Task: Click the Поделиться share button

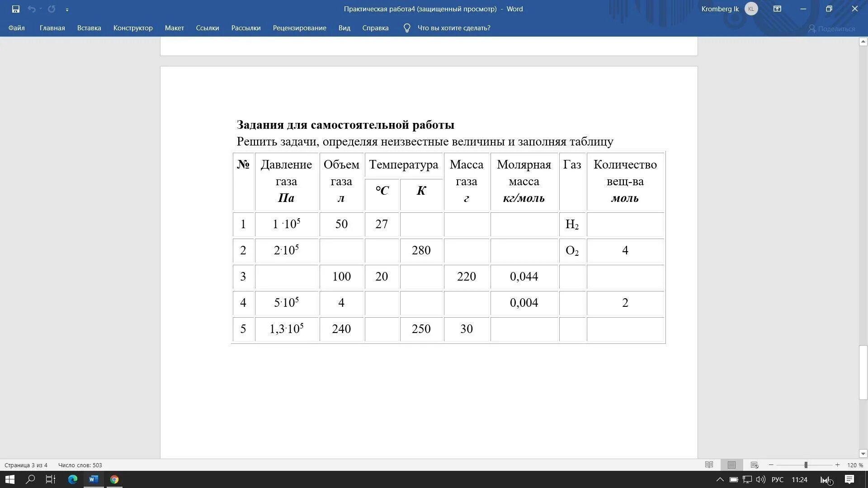Action: [832, 29]
